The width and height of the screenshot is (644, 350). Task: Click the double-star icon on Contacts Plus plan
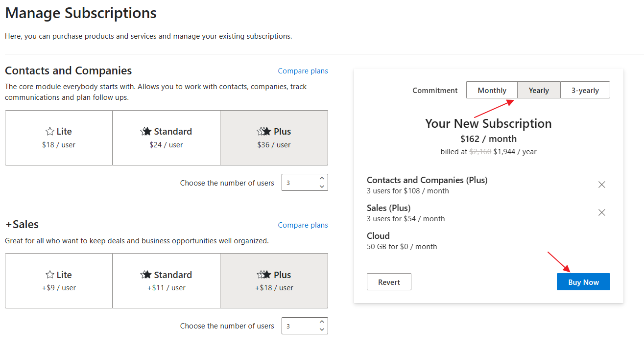(x=264, y=131)
